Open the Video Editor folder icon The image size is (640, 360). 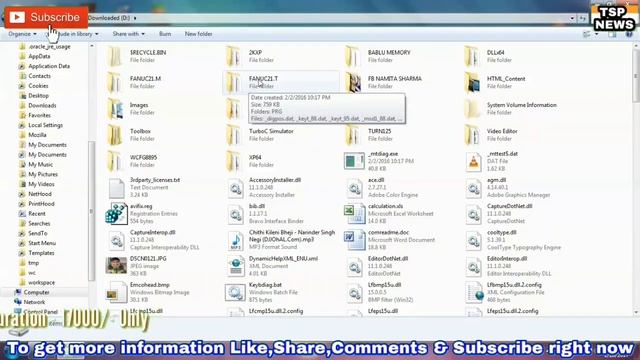pos(473,135)
